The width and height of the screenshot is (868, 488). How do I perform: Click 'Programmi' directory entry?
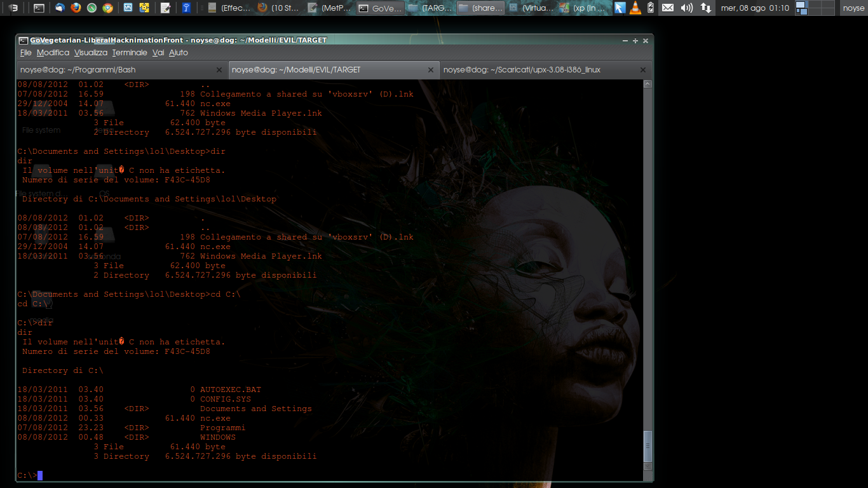click(x=223, y=428)
